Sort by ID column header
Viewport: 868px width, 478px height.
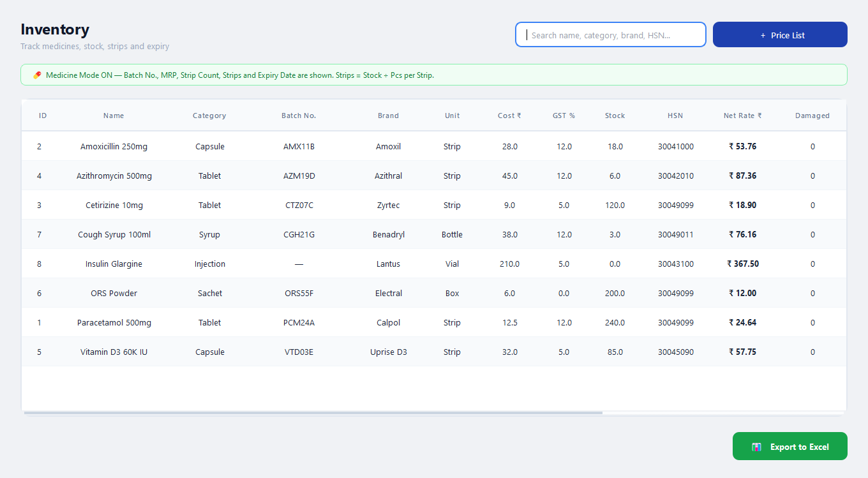point(43,116)
